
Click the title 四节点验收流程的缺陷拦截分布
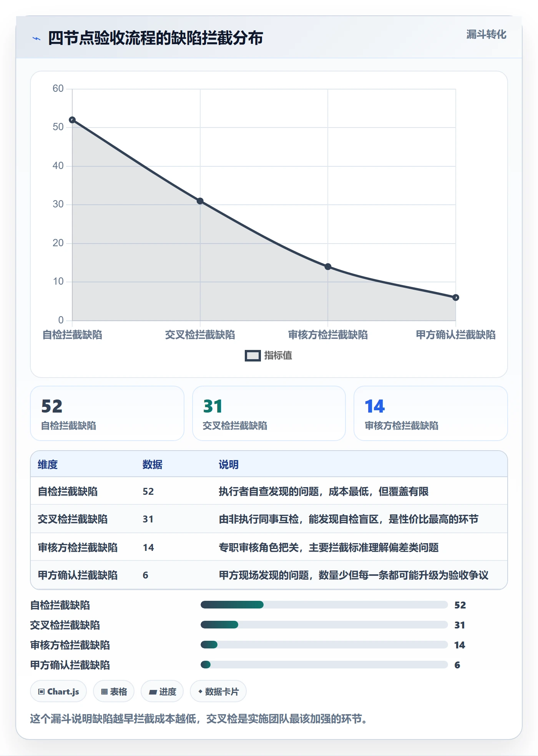(156, 38)
